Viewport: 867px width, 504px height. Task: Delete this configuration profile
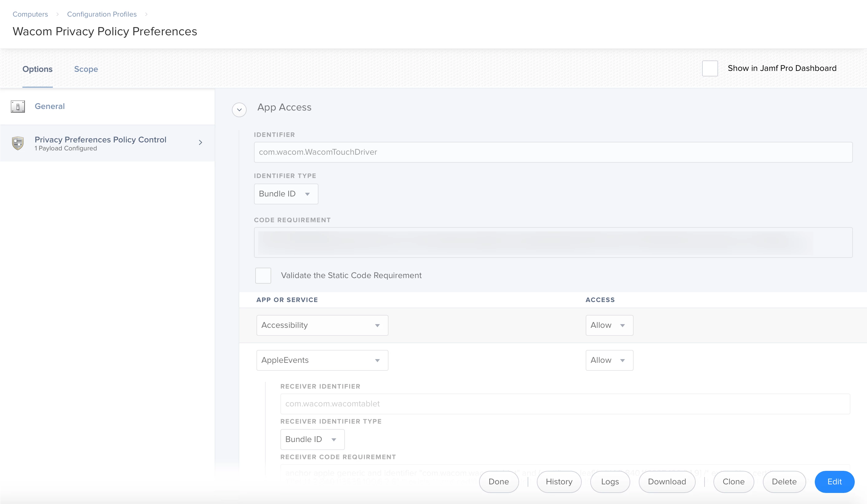(784, 482)
